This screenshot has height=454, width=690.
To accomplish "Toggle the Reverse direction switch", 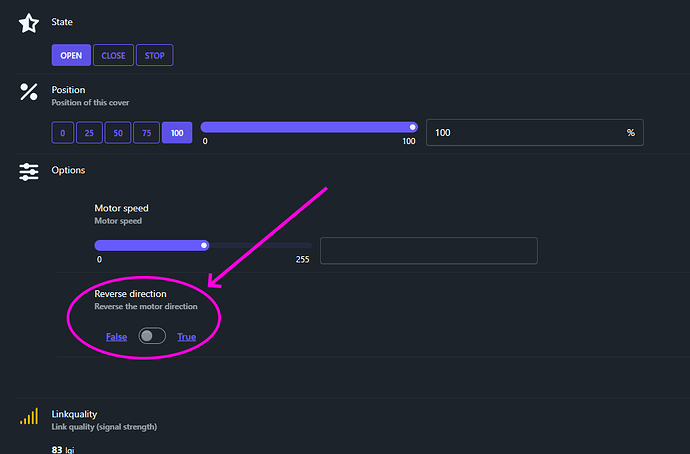I will (152, 336).
